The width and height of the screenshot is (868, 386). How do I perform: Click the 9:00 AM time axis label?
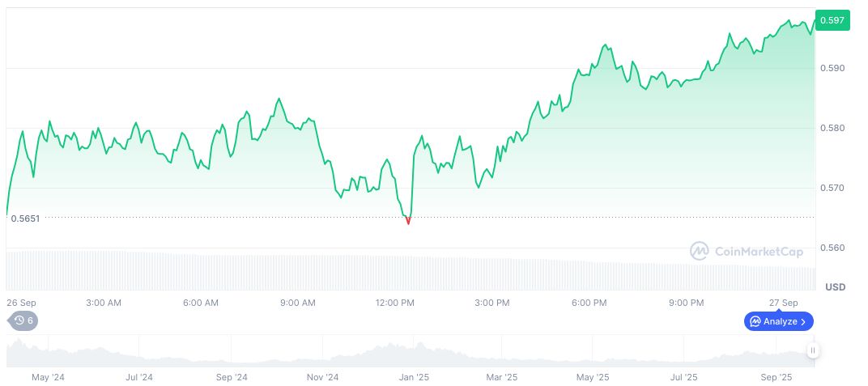tap(298, 303)
